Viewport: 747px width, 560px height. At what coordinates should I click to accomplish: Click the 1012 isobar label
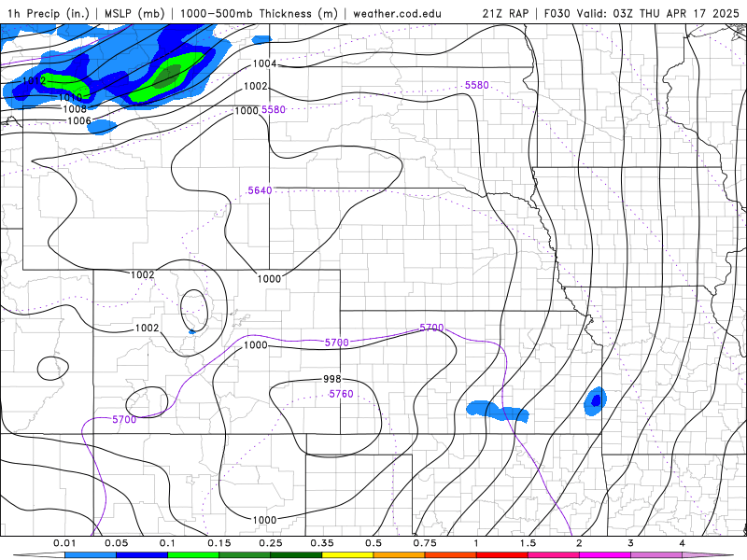click(x=34, y=80)
